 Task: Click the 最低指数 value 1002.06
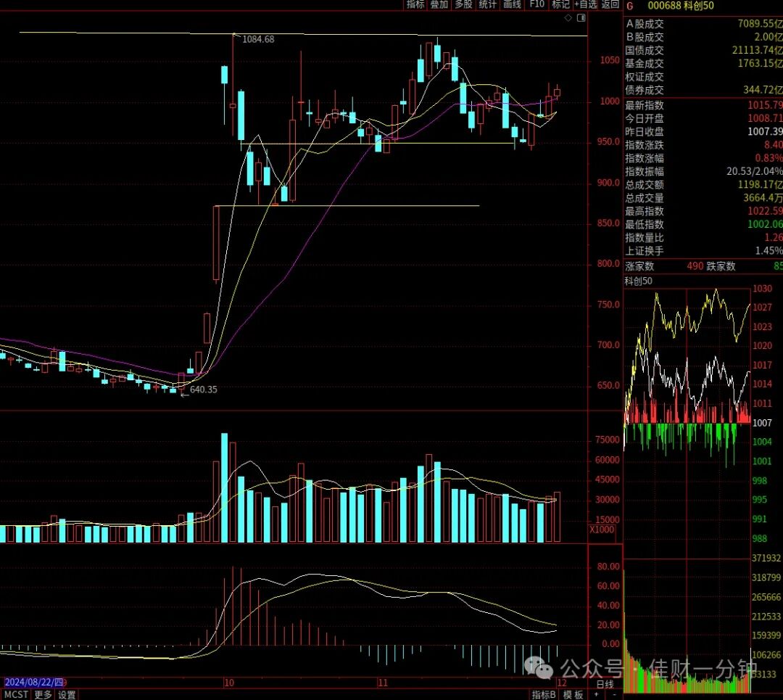click(765, 224)
